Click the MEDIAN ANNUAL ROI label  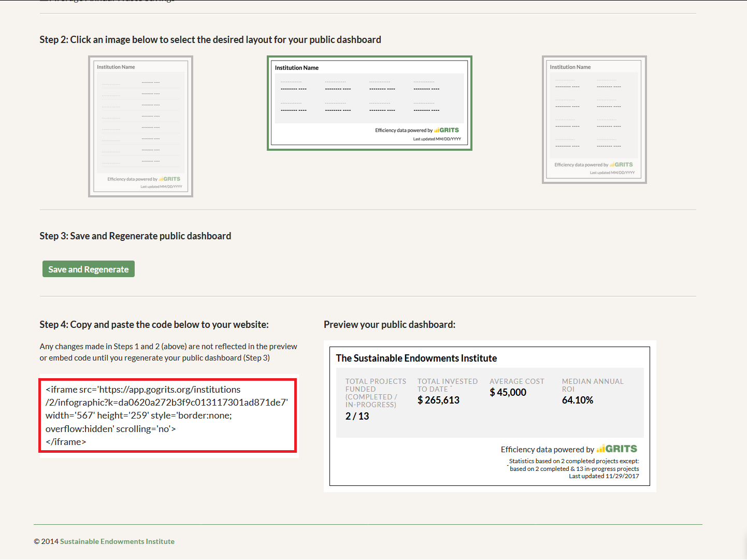coord(593,385)
